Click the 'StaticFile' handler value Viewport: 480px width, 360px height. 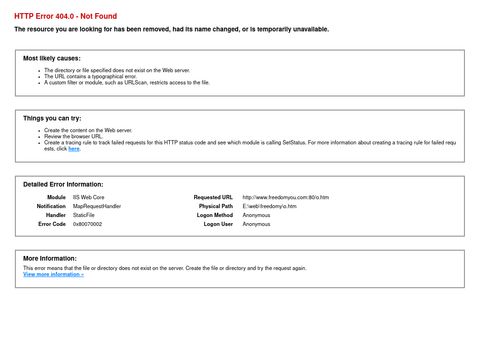click(x=84, y=215)
